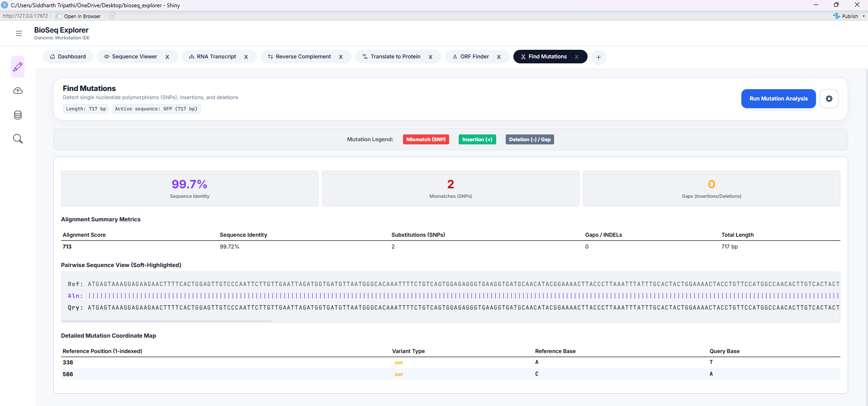Click the Publish button label
This screenshot has width=868, height=406.
850,16
